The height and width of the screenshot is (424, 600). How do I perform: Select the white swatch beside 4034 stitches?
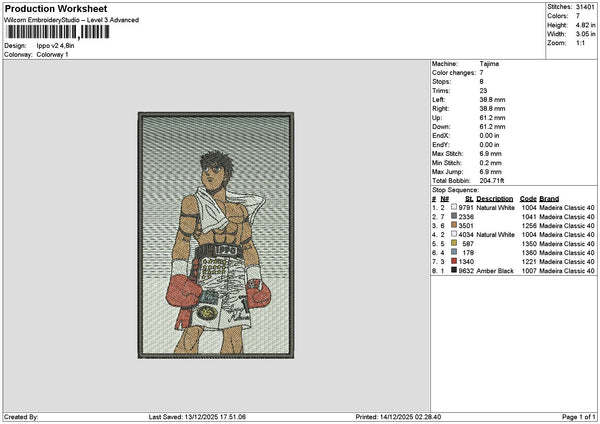(x=454, y=234)
